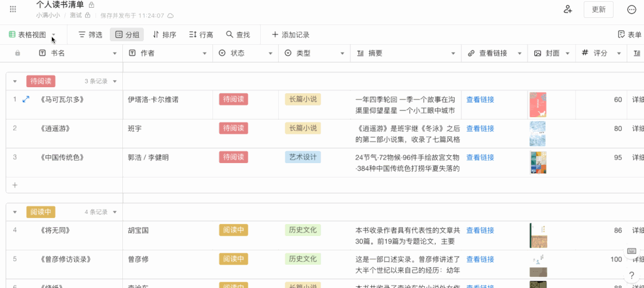Viewport: 644px width, 288px height.
Task: Open the cover thumbnail of 《马可瓦尔多》
Action: click(538, 105)
